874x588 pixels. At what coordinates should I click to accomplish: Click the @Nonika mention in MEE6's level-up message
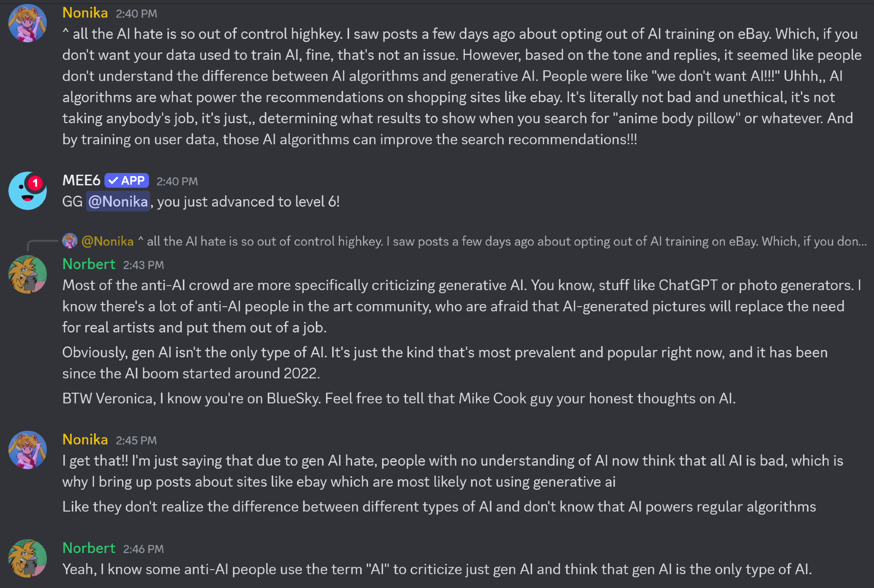(118, 202)
